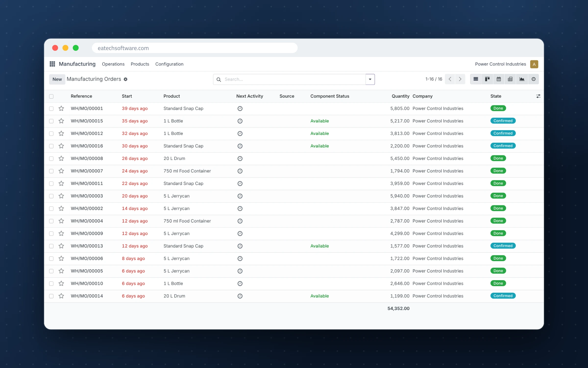Click the New button
This screenshot has height=368, width=588.
(57, 79)
